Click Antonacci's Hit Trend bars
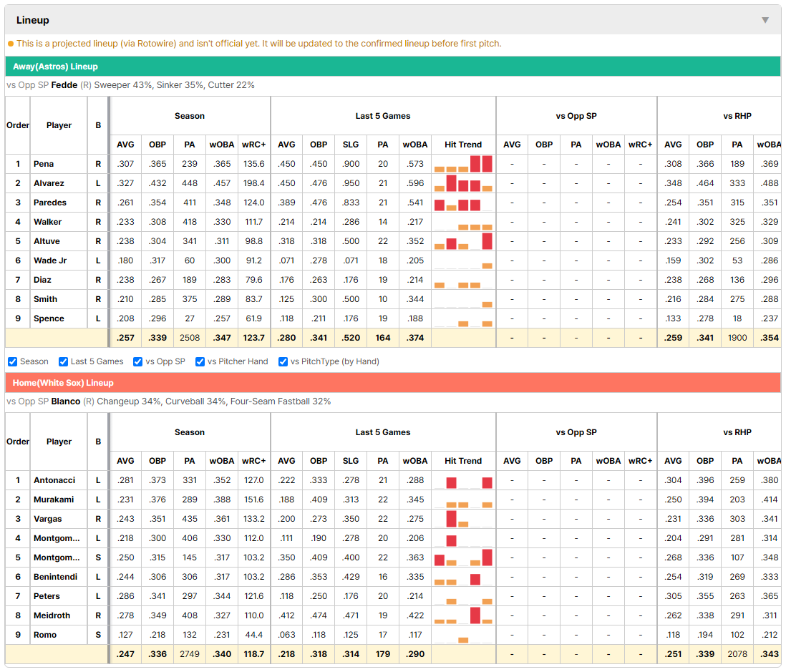 pyautogui.click(x=463, y=480)
